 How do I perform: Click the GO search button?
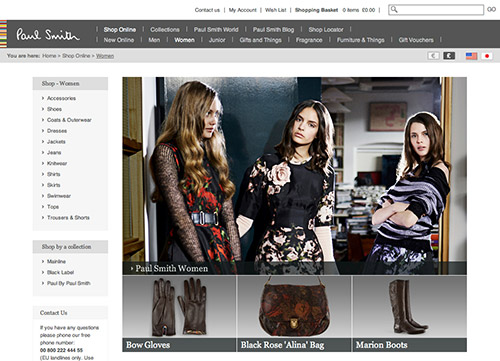click(491, 10)
